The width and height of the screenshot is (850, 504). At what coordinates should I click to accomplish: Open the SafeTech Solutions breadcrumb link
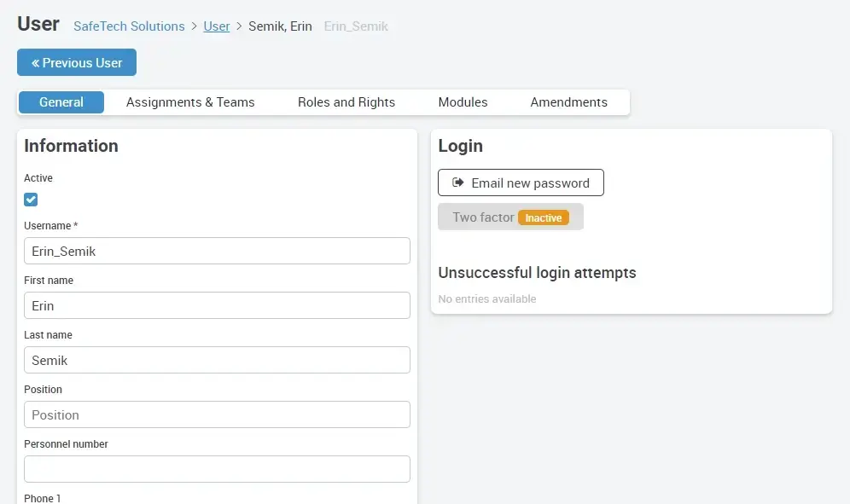(129, 26)
